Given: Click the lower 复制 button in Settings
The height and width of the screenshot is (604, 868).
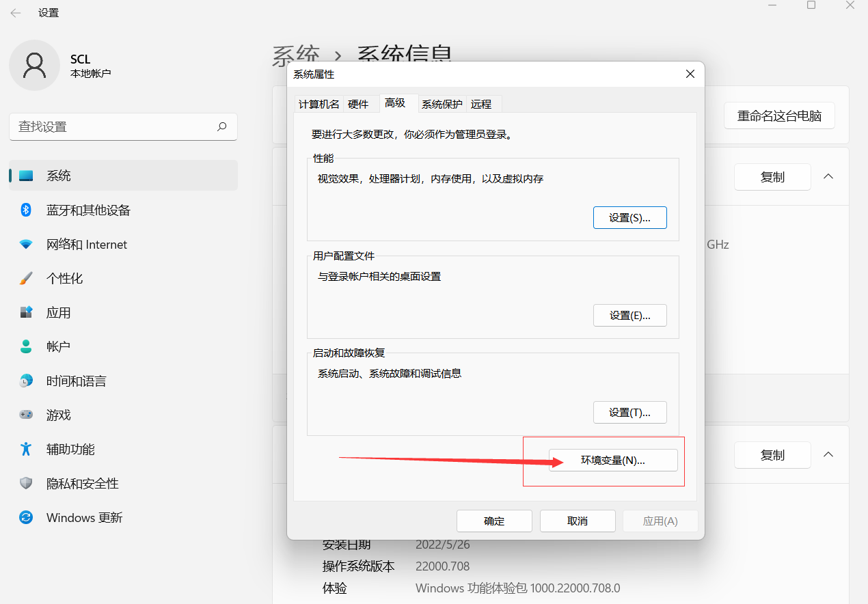Looking at the screenshot, I should coord(772,455).
